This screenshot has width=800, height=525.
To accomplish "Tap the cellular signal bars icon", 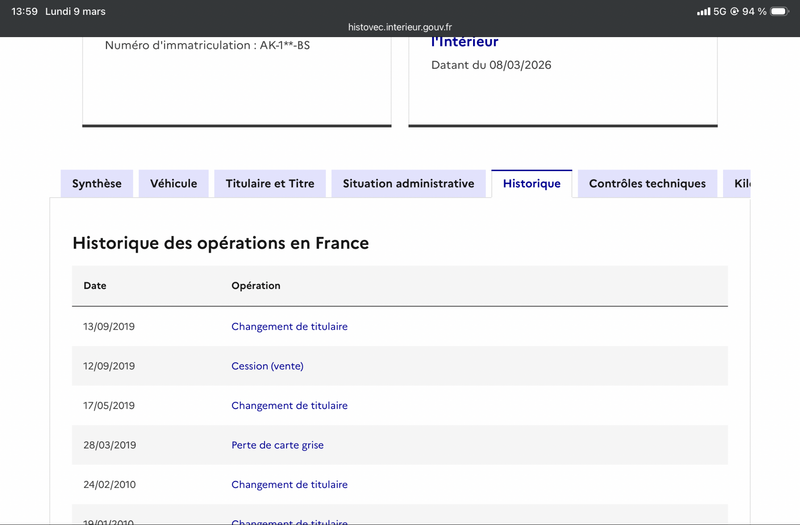I will pyautogui.click(x=703, y=12).
